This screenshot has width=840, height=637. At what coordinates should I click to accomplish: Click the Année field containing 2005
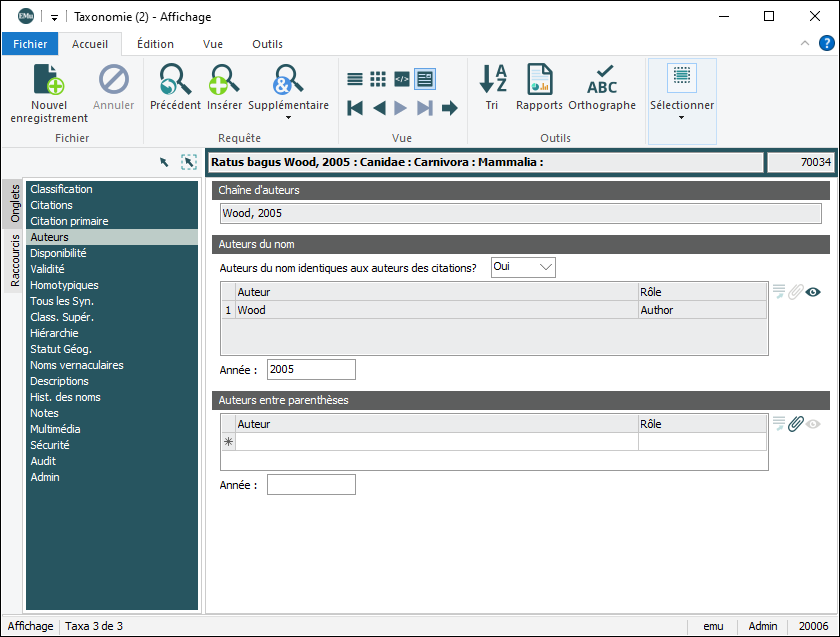tap(311, 370)
